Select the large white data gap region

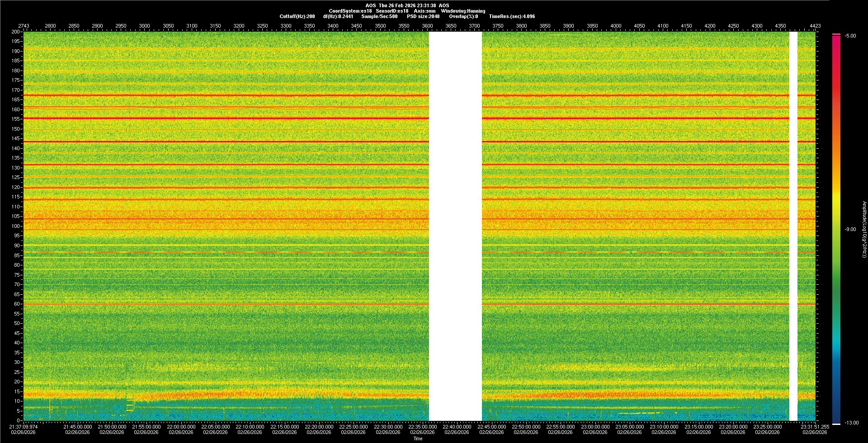[x=455, y=226]
